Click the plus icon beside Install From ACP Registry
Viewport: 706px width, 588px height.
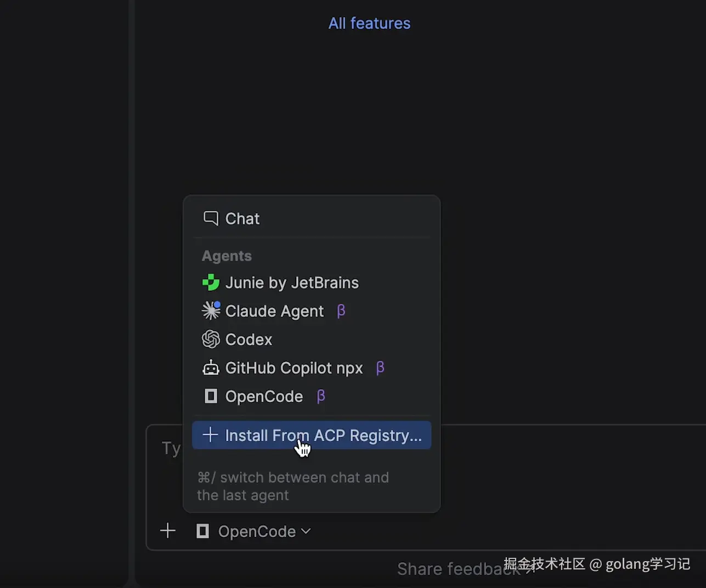click(x=210, y=435)
